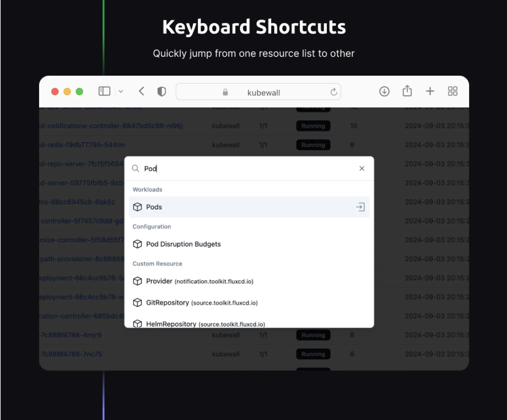
Task: Select Pod Disruption Budgets result
Action: coord(183,244)
